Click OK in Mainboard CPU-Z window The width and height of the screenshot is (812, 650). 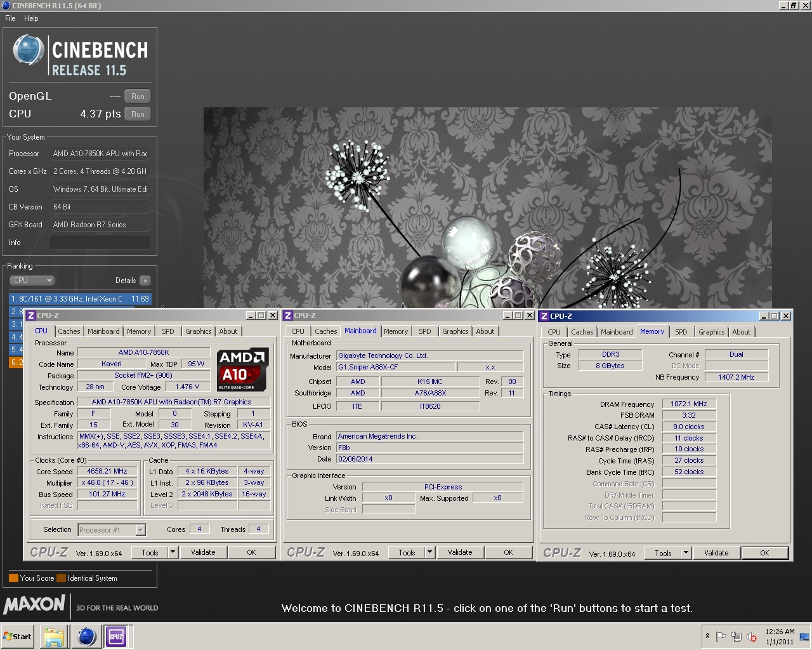tap(508, 552)
